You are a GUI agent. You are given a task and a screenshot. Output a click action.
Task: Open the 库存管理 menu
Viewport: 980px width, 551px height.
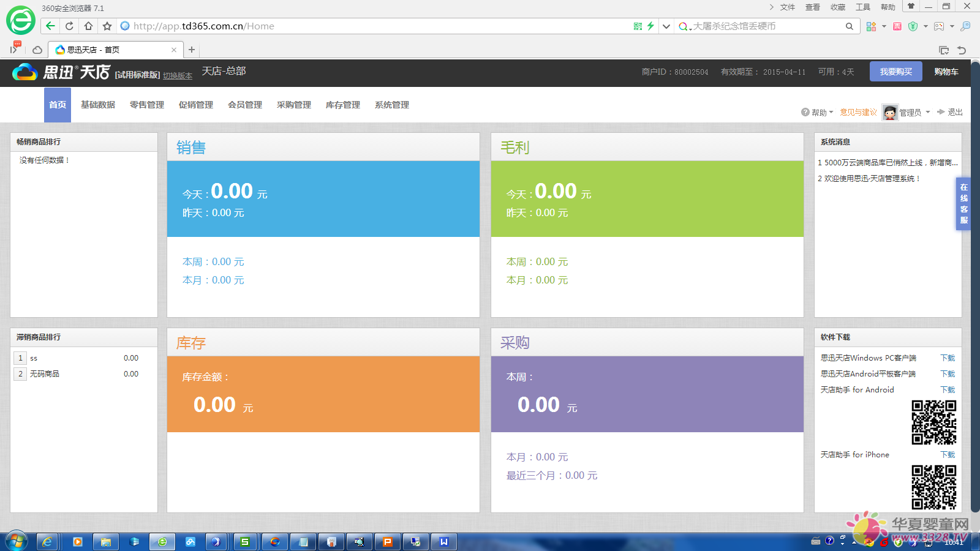click(x=343, y=105)
